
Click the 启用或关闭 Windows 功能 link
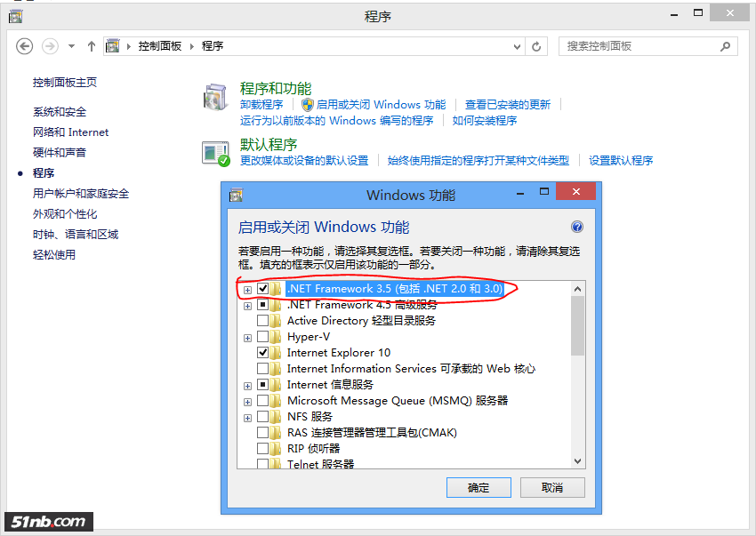pyautogui.click(x=381, y=105)
